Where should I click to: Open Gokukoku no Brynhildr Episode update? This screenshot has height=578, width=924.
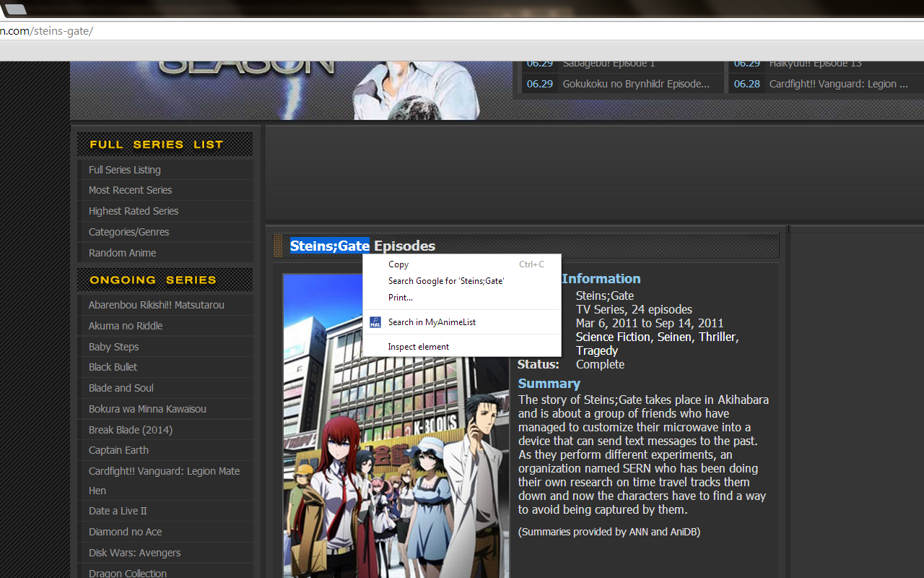636,84
